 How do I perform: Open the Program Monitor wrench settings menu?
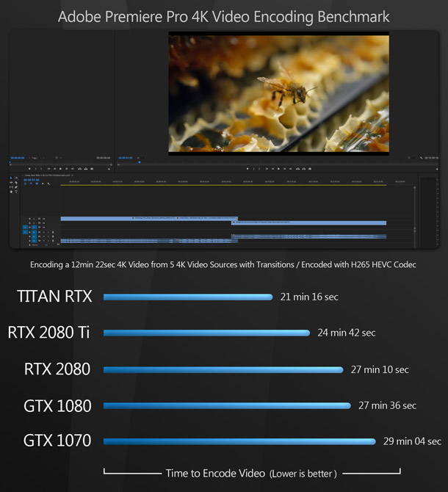(421, 157)
